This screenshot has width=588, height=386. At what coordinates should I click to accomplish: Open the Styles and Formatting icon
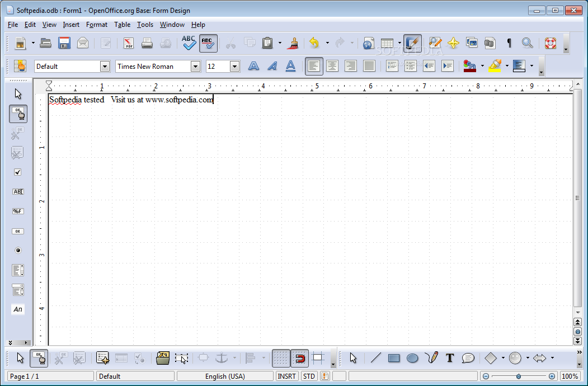click(x=20, y=66)
